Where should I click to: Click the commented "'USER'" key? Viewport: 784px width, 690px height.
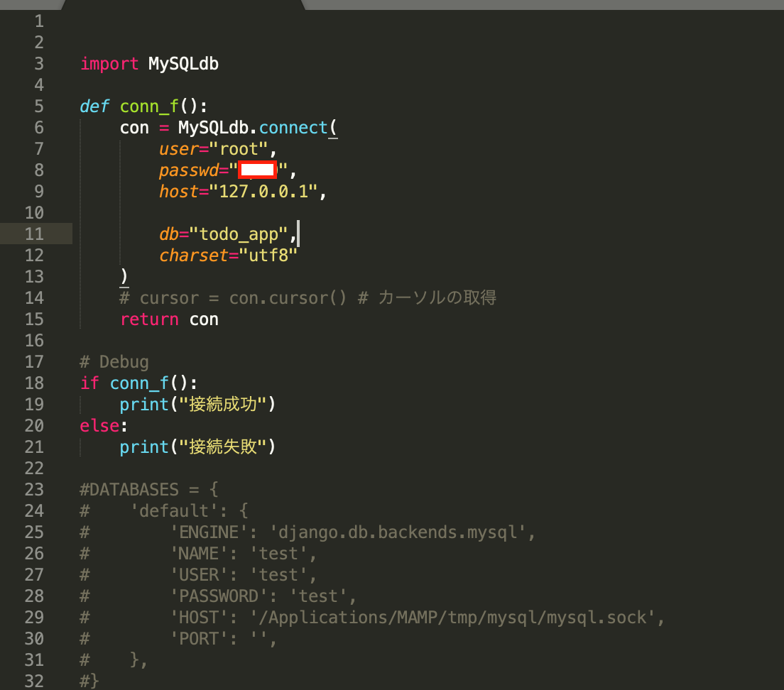(x=199, y=575)
